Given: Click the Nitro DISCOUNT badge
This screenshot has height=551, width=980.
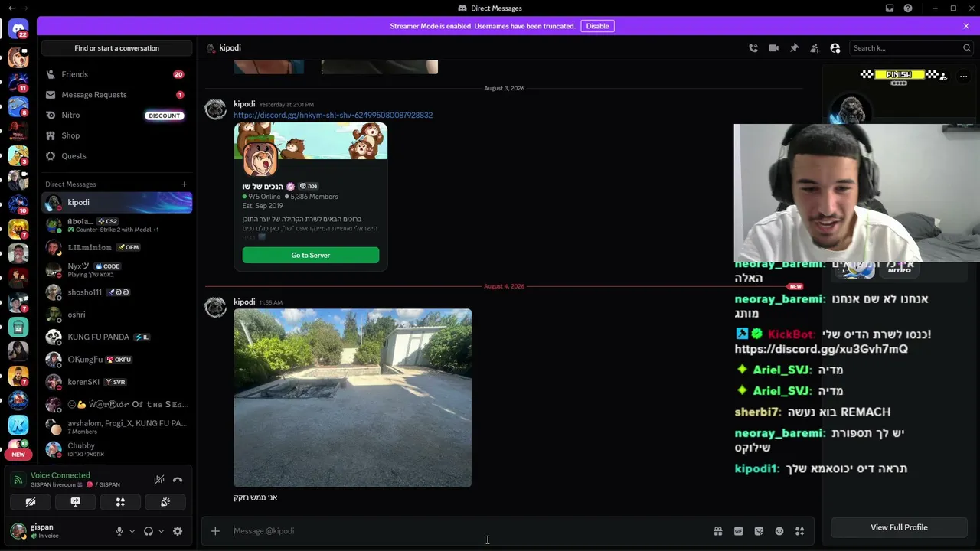Looking at the screenshot, I should (x=165, y=116).
